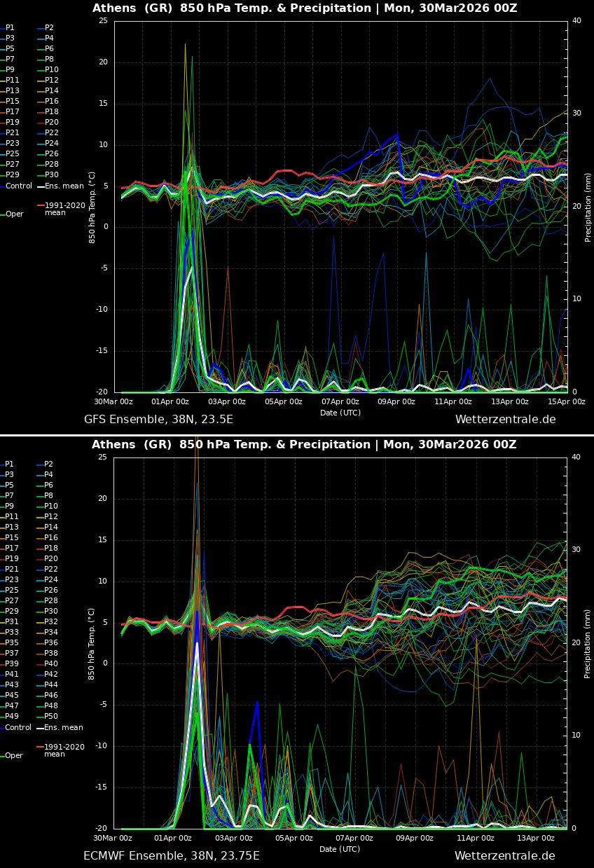Select the P45 legend entry
This screenshot has width=594, height=868.
pyautogui.click(x=13, y=695)
